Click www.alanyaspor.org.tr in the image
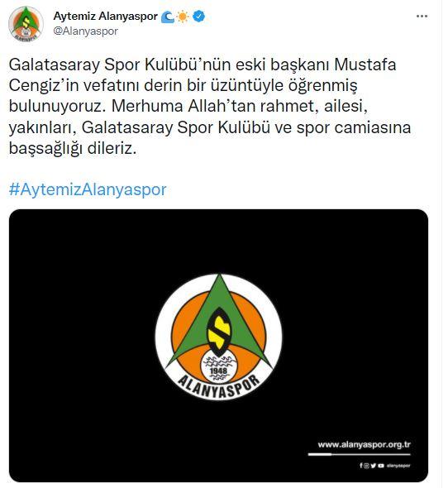Image resolution: width=448 pixels, height=488 pixels. click(x=364, y=444)
